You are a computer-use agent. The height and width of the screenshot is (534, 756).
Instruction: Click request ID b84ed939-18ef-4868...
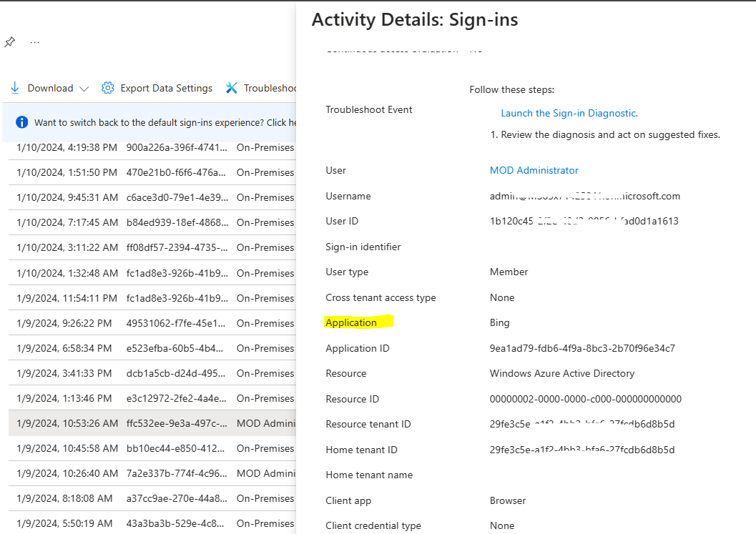(177, 222)
